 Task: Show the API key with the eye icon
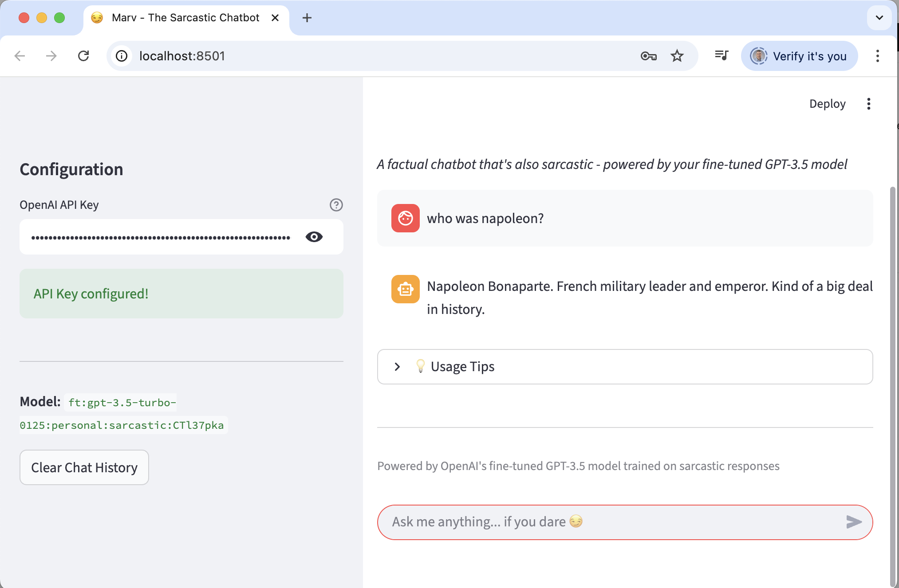click(x=314, y=237)
